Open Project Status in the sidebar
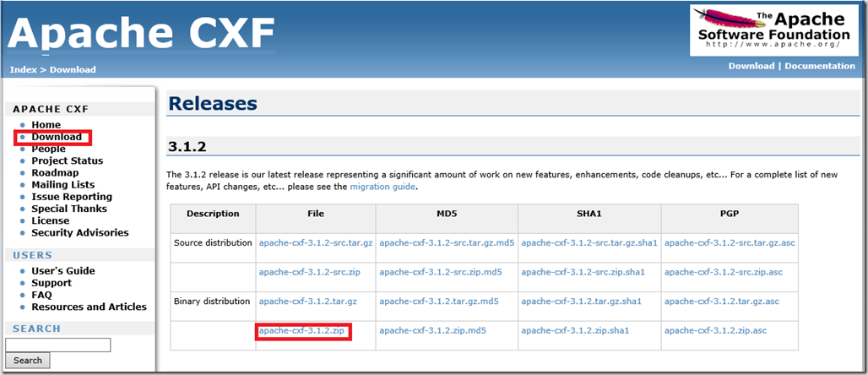868x375 pixels. click(x=67, y=160)
